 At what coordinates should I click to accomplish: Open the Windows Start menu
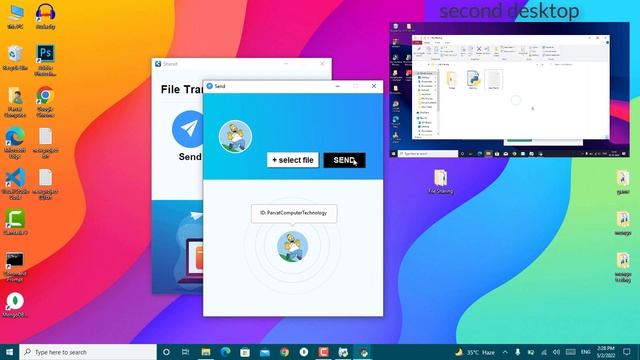9,352
